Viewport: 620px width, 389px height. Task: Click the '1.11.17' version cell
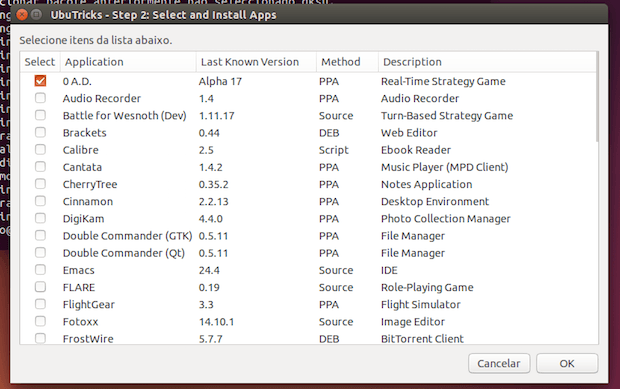[216, 116]
